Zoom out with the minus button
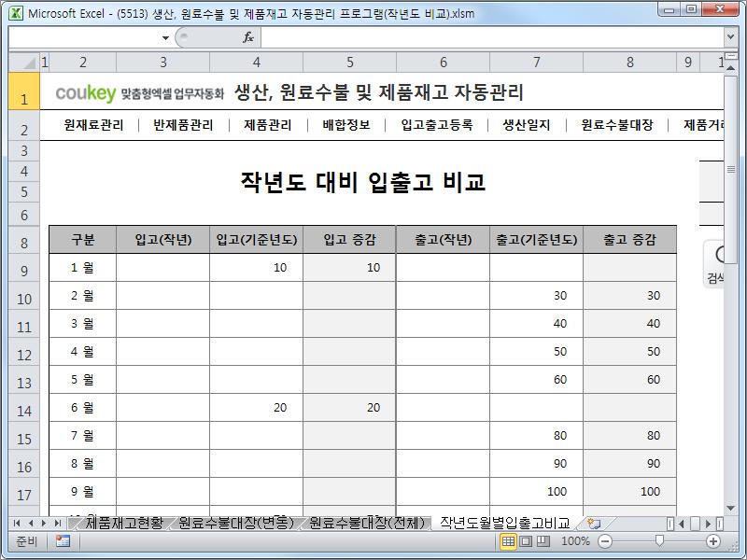The width and height of the screenshot is (747, 560). (x=605, y=541)
